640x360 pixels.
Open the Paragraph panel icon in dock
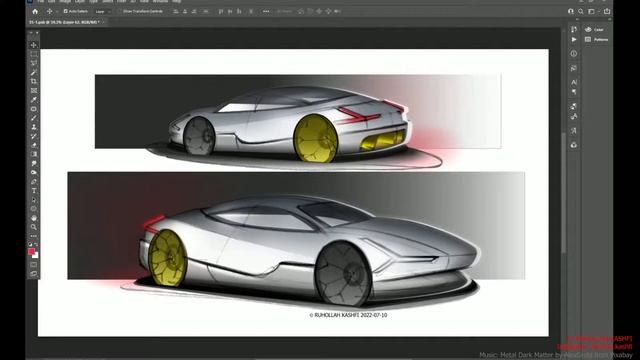pyautogui.click(x=574, y=92)
